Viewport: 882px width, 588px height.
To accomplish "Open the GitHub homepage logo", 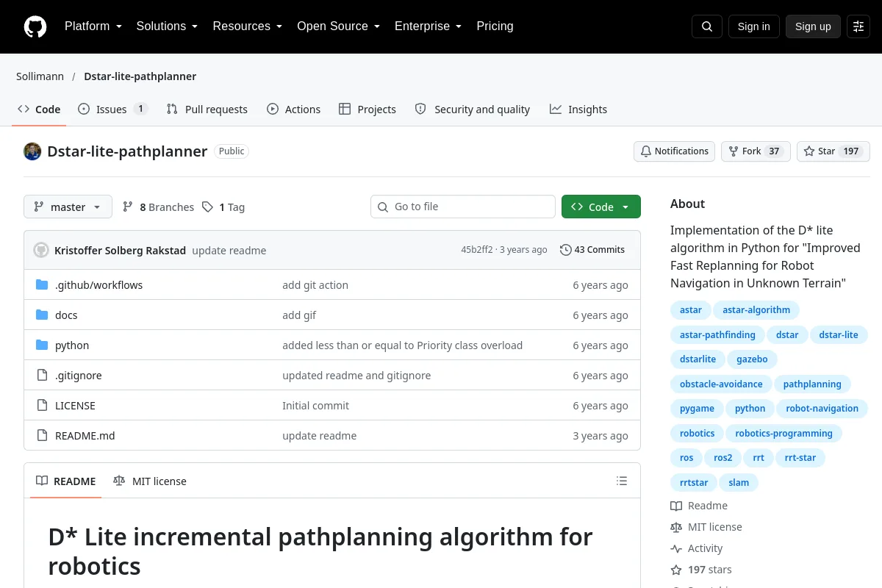I will pos(35,26).
